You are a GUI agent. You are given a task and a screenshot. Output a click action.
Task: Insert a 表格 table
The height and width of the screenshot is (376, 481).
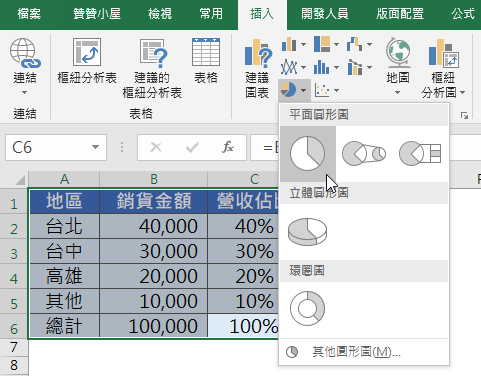point(206,62)
